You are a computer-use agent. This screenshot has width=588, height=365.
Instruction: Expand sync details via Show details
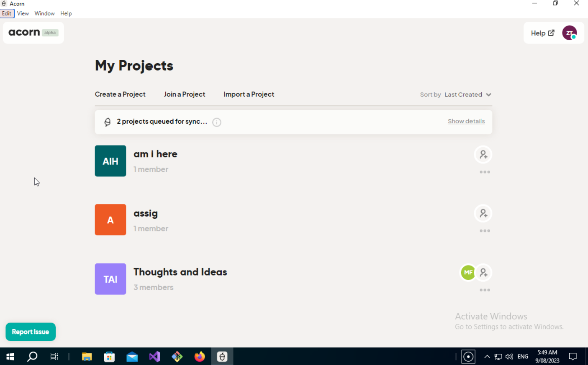466,121
